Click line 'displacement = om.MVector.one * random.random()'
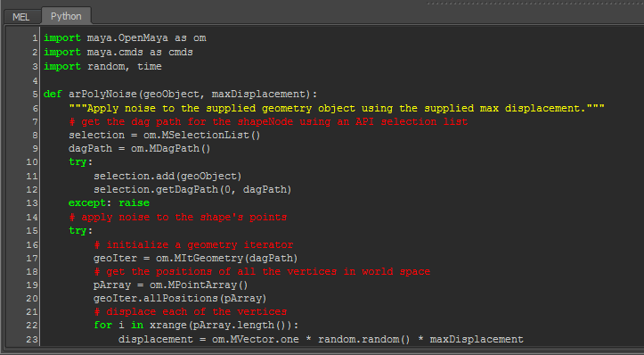 coord(321,339)
